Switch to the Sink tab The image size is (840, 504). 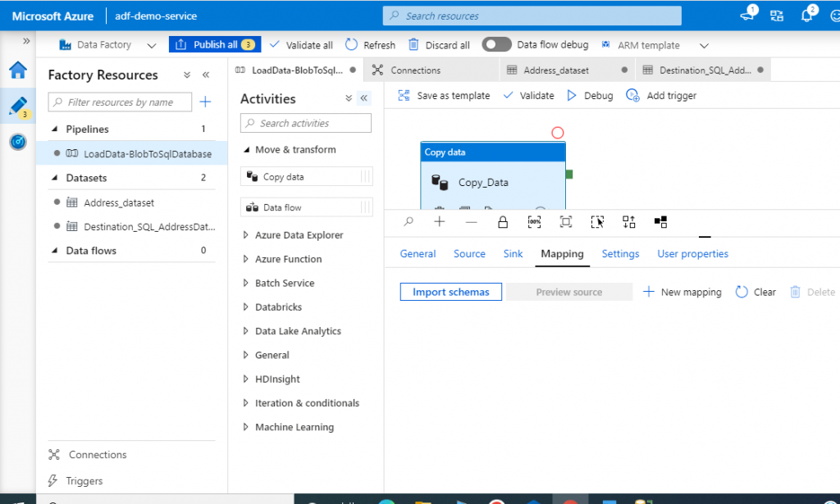point(513,253)
